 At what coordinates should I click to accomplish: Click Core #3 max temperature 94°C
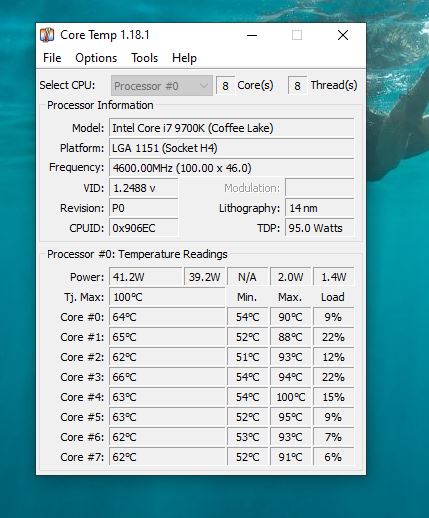click(x=290, y=377)
